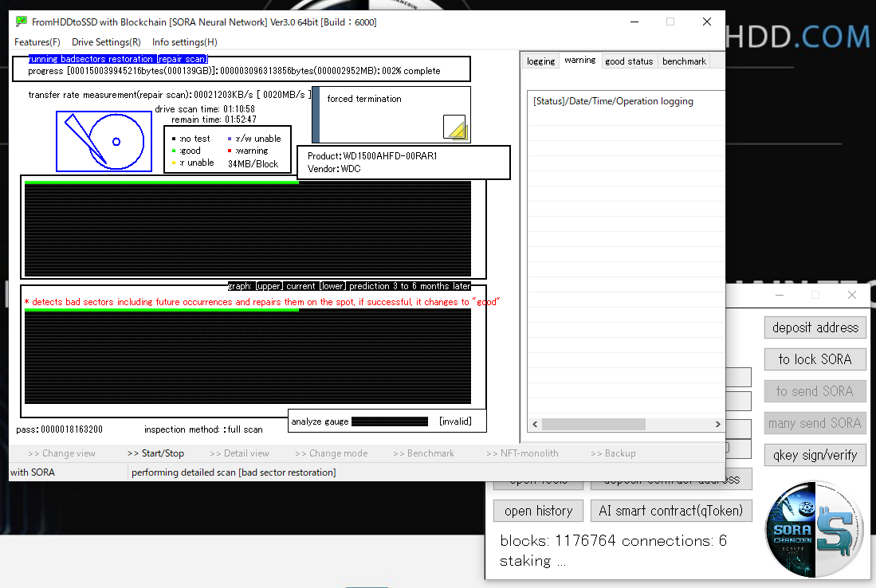The width and height of the screenshot is (876, 588).
Task: Click the blue hard disk drive icon
Action: point(104,141)
